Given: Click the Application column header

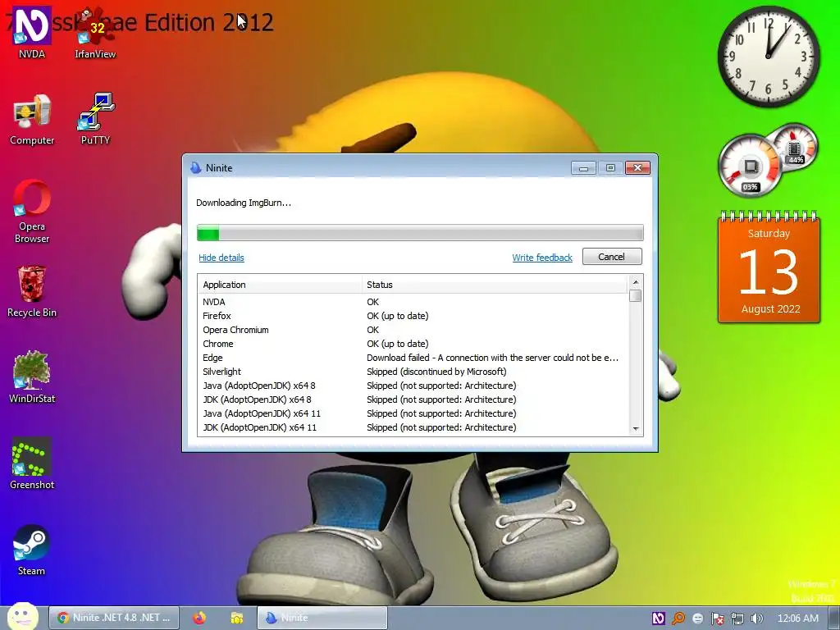Looking at the screenshot, I should 281,285.
